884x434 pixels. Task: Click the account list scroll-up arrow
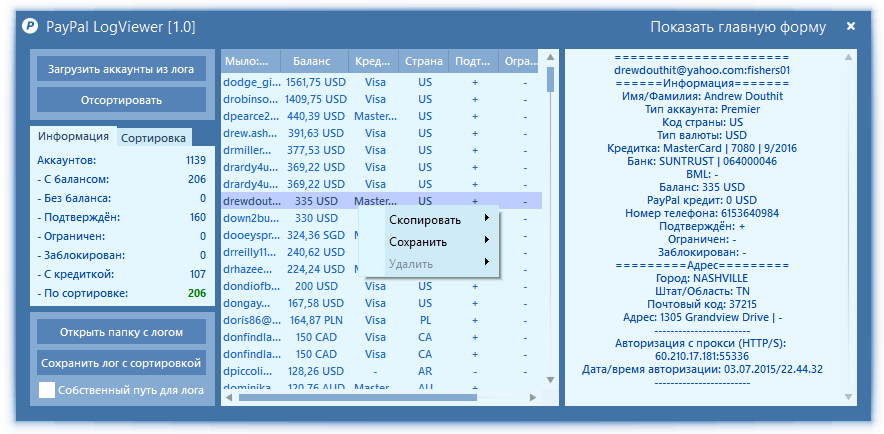pos(551,57)
